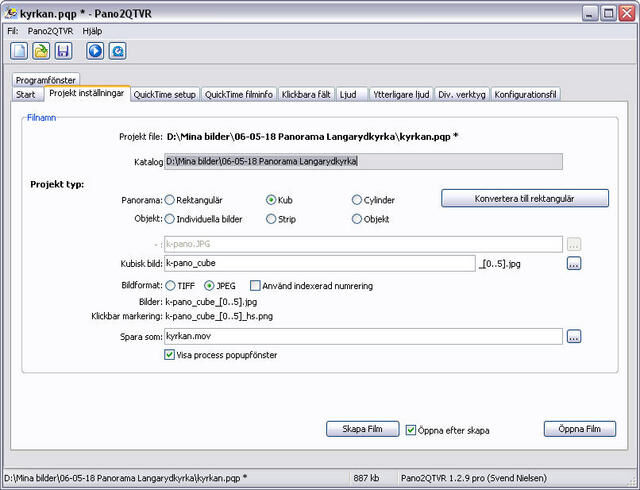The width and height of the screenshot is (640, 490).
Task: Browse for the Kubisk bild file
Action: (574, 263)
